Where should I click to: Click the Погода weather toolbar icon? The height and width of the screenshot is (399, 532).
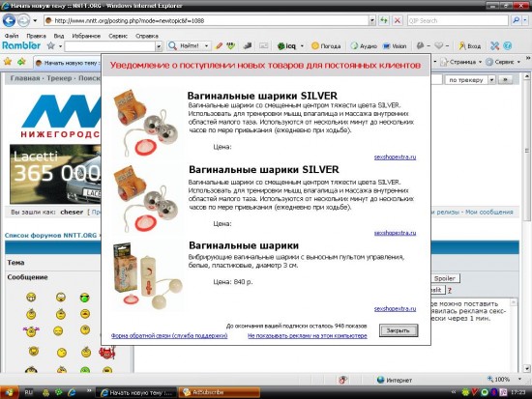pyautogui.click(x=326, y=45)
